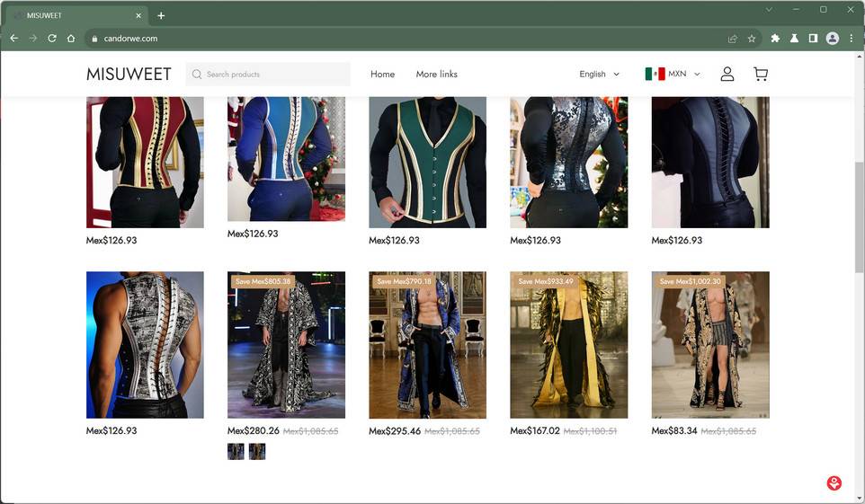Image resolution: width=865 pixels, height=504 pixels.
Task: Select second color variant swatch thumbnail
Action: (257, 451)
